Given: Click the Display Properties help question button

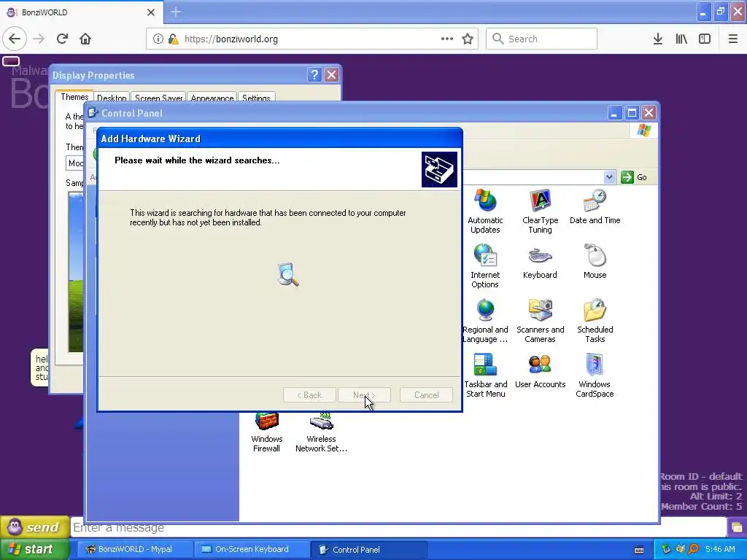Looking at the screenshot, I should click(x=314, y=75).
